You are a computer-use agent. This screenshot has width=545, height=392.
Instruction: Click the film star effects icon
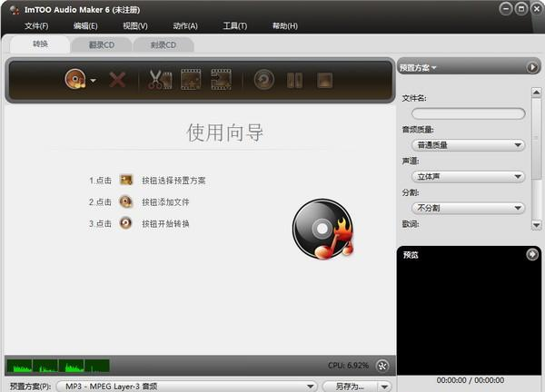point(191,80)
